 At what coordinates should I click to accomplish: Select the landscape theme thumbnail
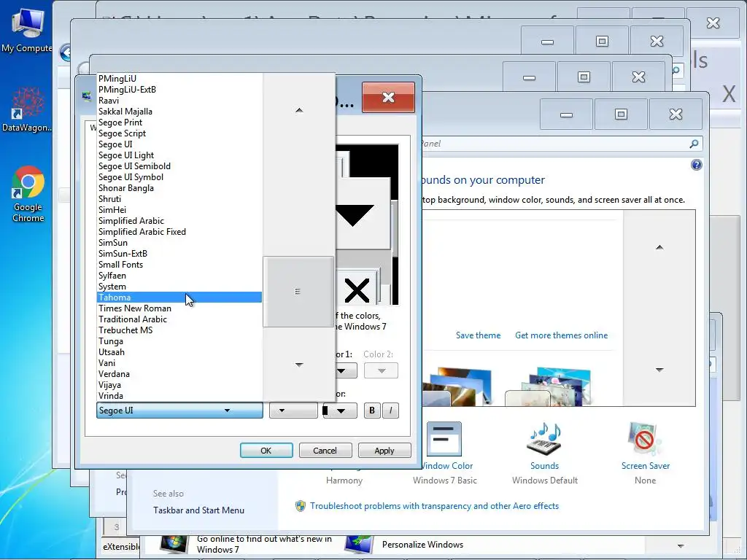point(457,386)
